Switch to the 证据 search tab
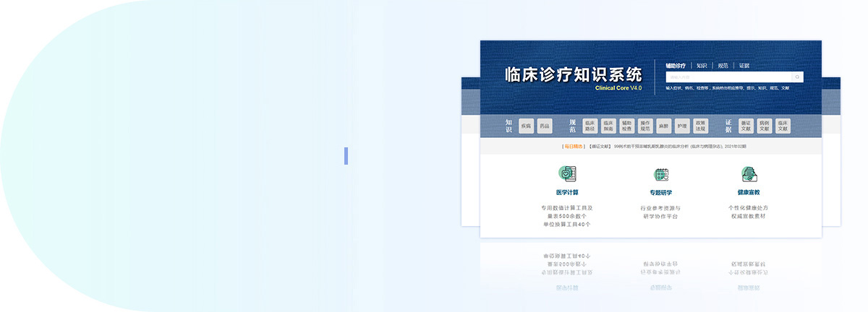The image size is (868, 312). (x=744, y=66)
